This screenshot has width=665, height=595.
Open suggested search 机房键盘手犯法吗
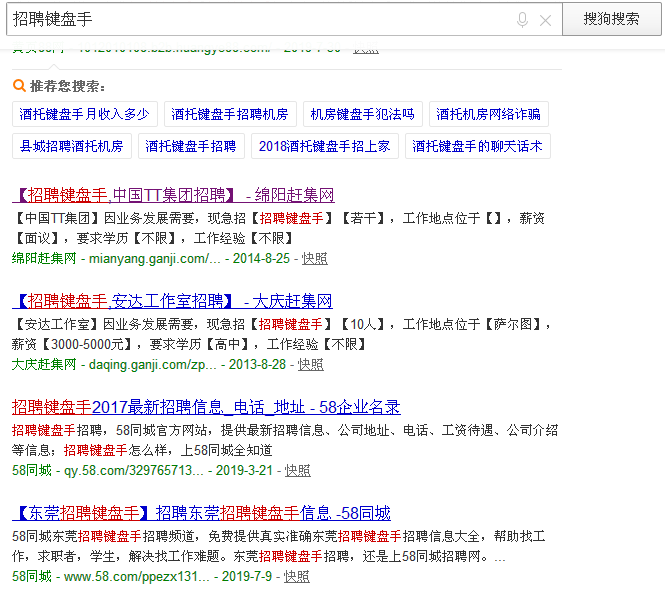(x=362, y=115)
